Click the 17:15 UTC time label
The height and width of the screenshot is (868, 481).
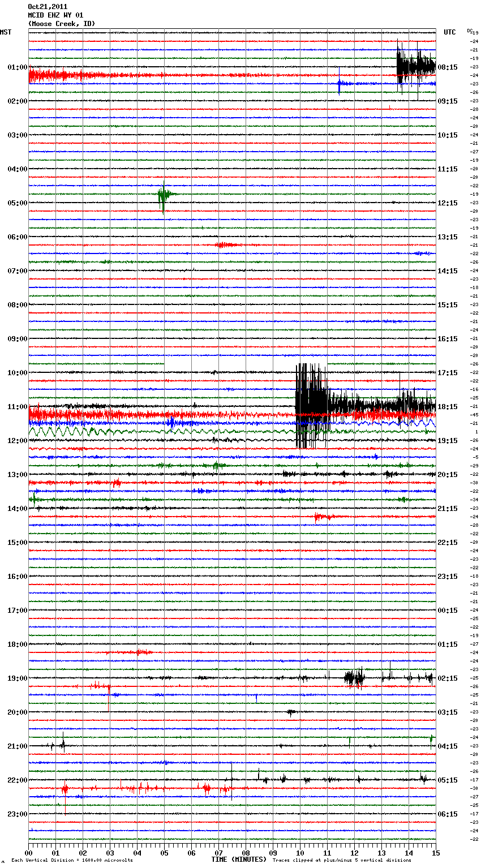(448, 373)
